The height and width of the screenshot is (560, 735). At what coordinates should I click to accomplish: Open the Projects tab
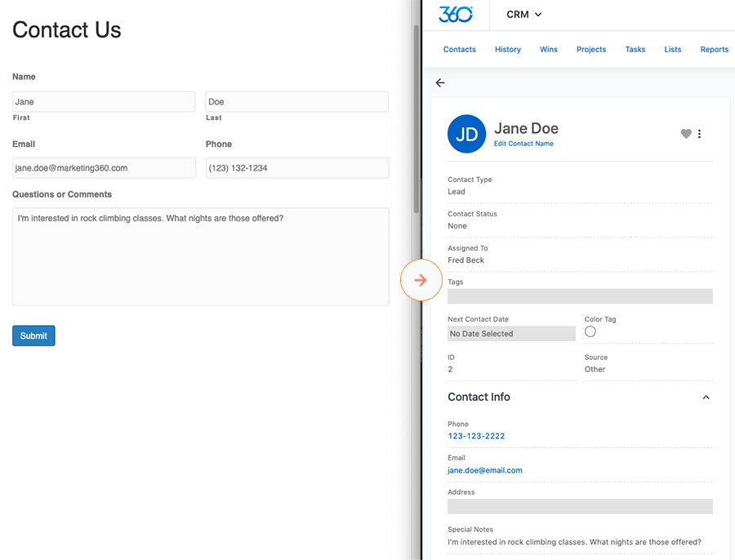tap(591, 49)
